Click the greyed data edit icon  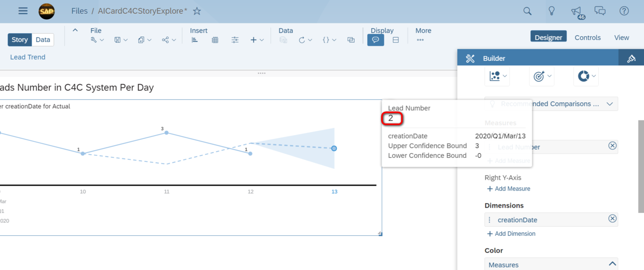point(283,40)
